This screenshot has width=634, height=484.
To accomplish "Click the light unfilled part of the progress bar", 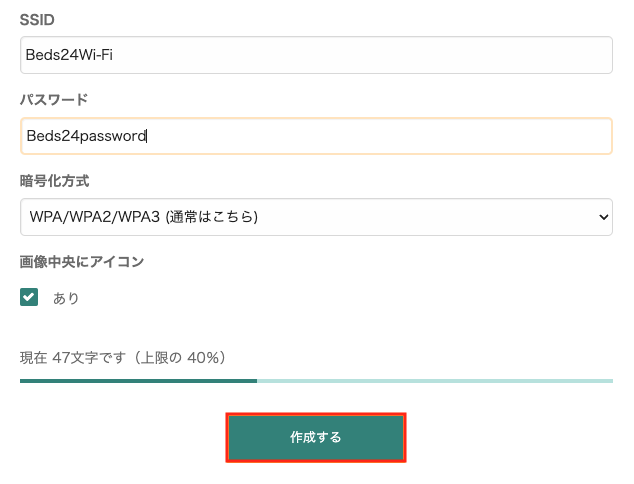I will (x=434, y=381).
